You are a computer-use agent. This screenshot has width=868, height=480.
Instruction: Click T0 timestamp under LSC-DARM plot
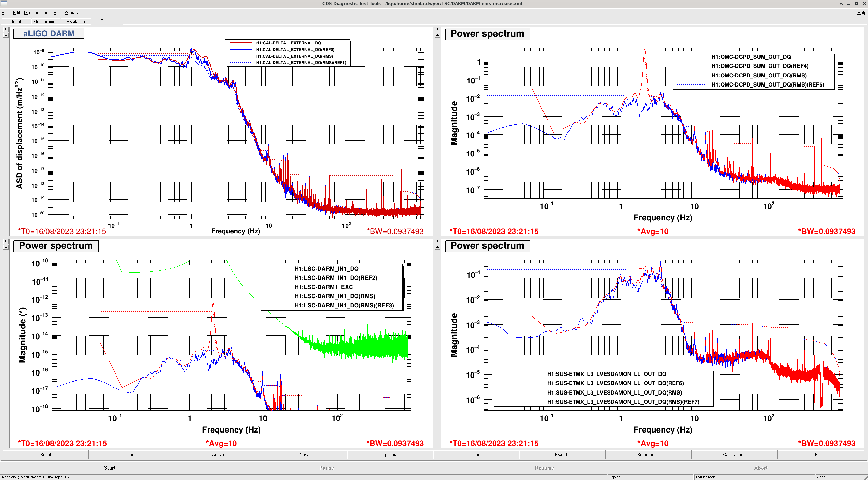tap(62, 444)
